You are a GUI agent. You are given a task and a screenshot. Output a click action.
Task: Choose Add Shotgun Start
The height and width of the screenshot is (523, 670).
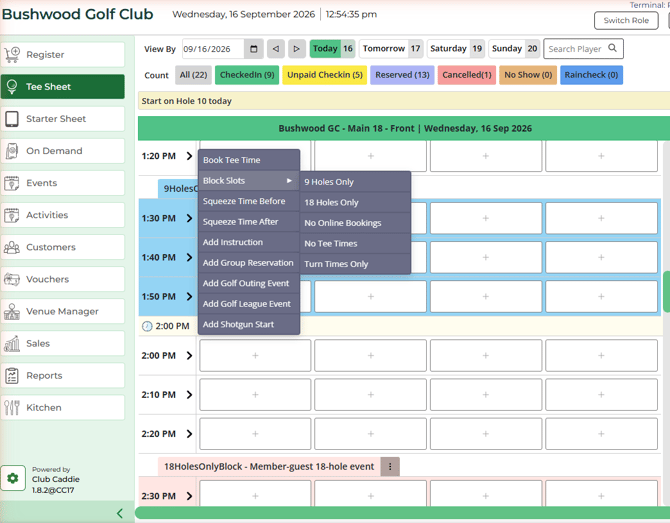249,324
